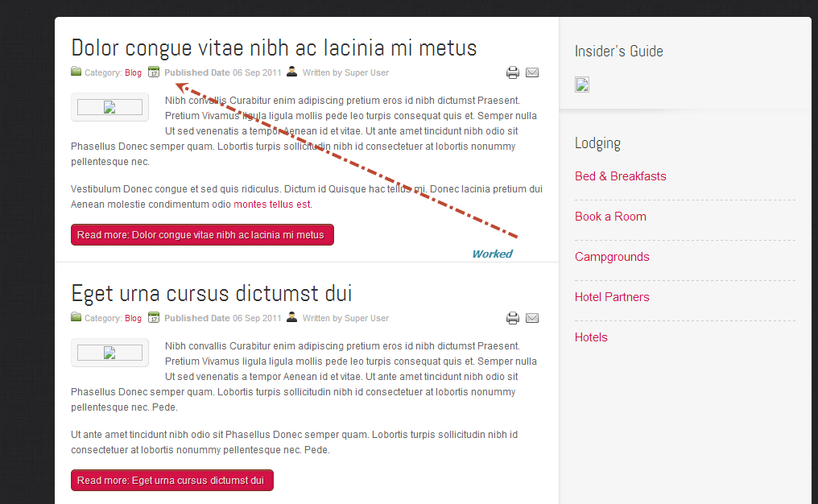Click email icon for Dolor congue article
Image resolution: width=818 pixels, height=504 pixels.
pyautogui.click(x=532, y=72)
